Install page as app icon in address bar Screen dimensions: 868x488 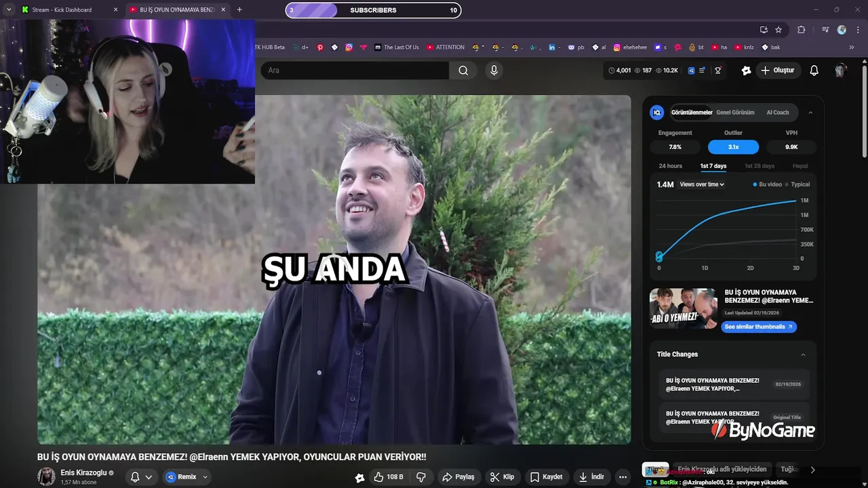pos(764,30)
